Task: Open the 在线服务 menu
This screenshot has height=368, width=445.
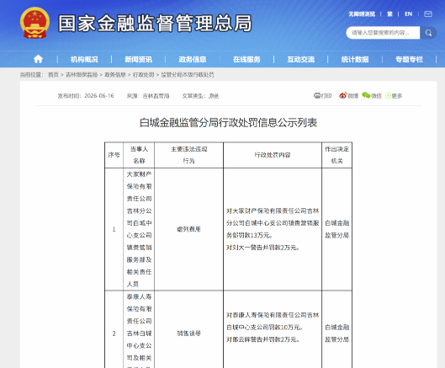Action: pos(247,59)
